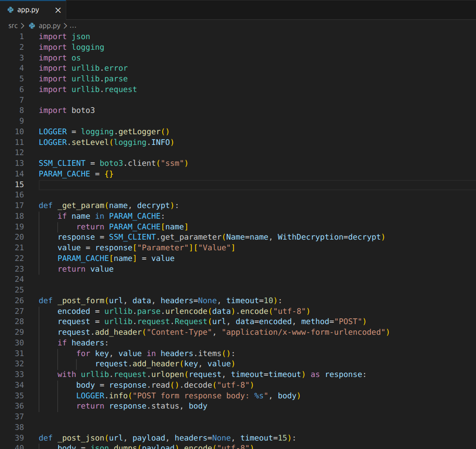The image size is (476, 449).
Task: Click the _get_param function name
Action: click(81, 206)
